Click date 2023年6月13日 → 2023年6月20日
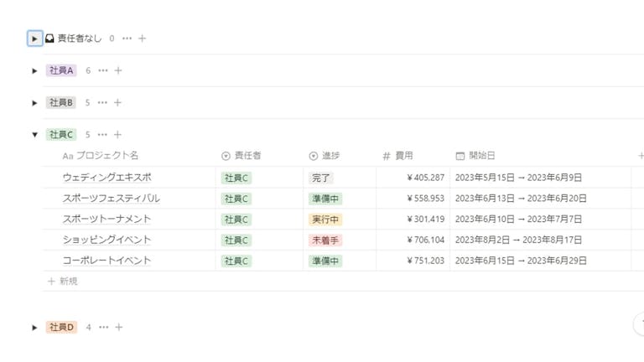Screen dimensions: 644x362 coord(521,199)
